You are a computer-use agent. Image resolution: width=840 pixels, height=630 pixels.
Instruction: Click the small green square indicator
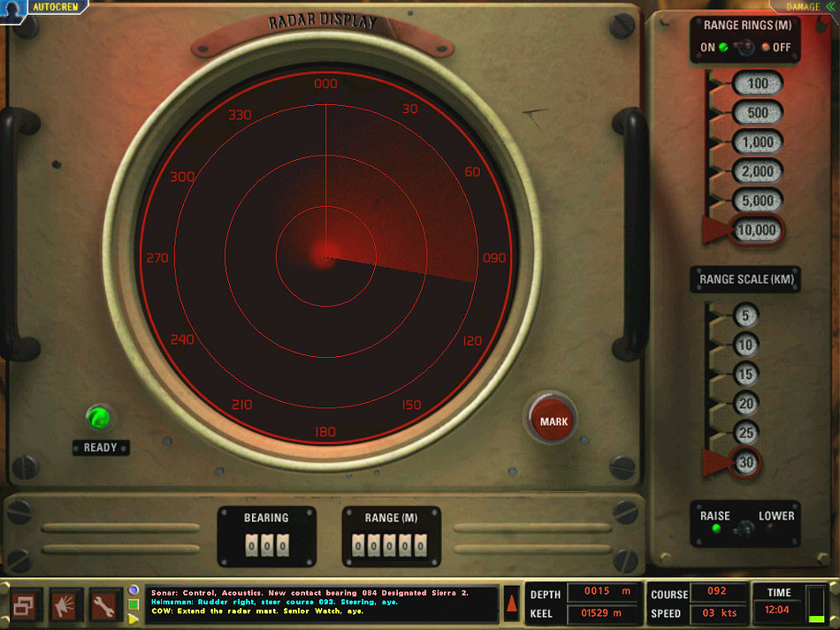(x=134, y=604)
